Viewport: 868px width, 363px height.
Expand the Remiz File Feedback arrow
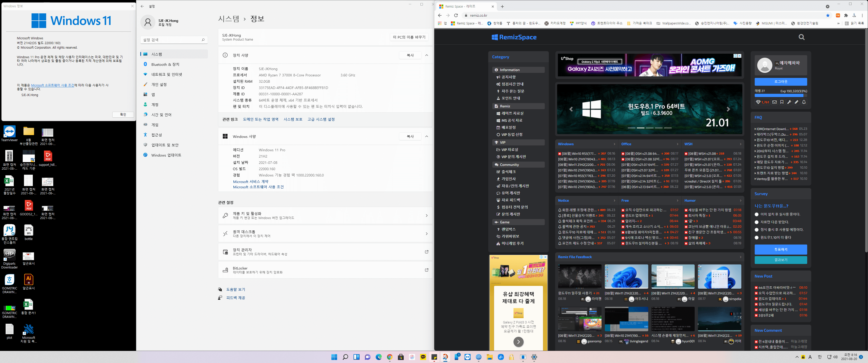tap(740, 257)
